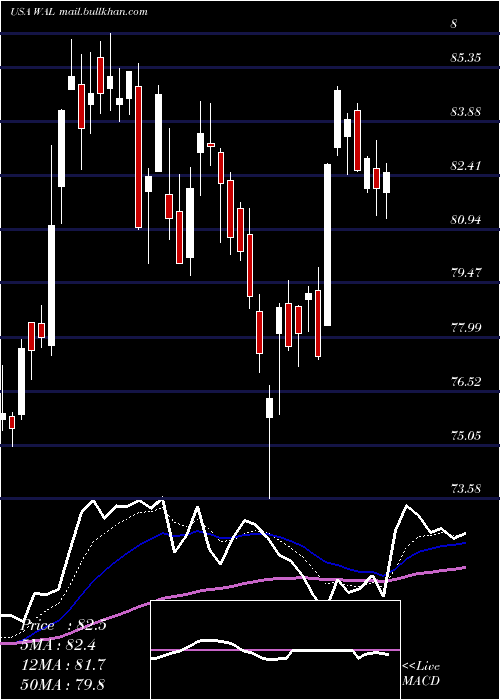Select the 85.35 price axis label

(466, 58)
